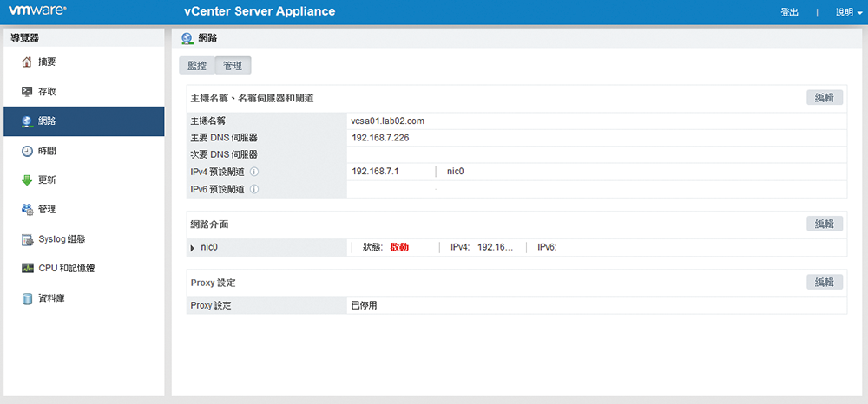Click the clock icon next to 時間

click(x=27, y=151)
